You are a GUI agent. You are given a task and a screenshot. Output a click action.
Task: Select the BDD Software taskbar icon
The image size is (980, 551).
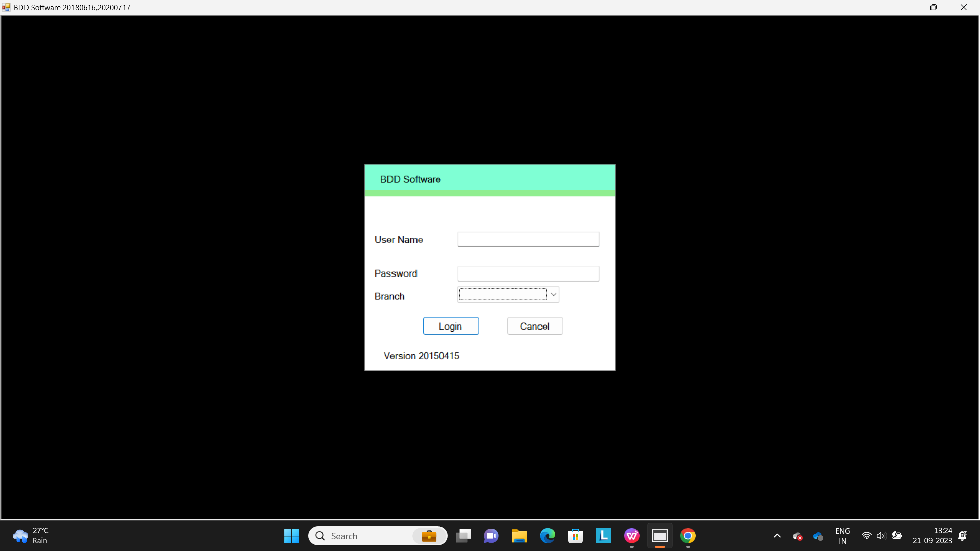coord(660,536)
